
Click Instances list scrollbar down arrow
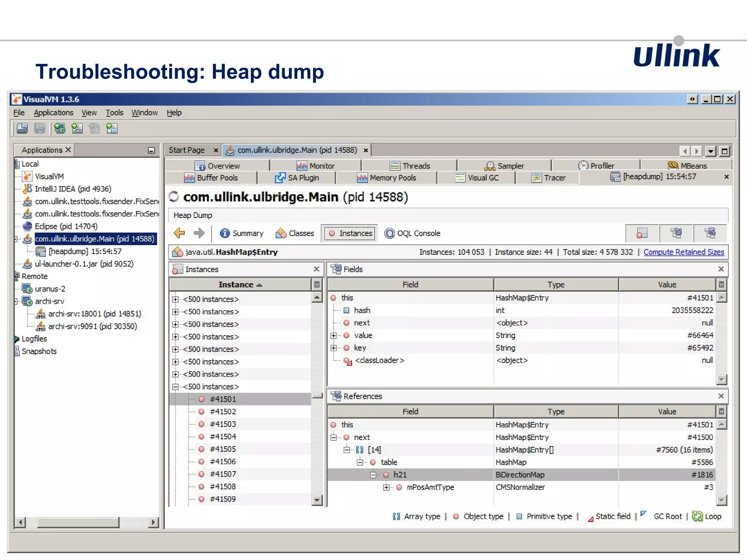coord(317,500)
